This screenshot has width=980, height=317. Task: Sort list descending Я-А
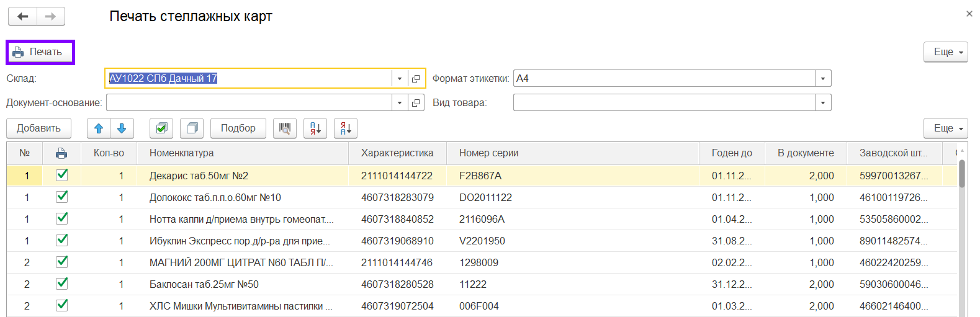[x=346, y=128]
